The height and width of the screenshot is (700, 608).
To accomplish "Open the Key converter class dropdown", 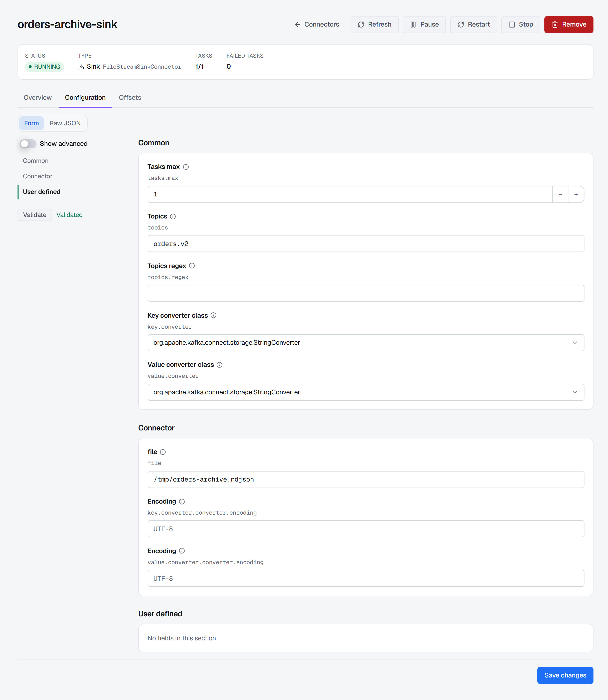I will [x=366, y=342].
